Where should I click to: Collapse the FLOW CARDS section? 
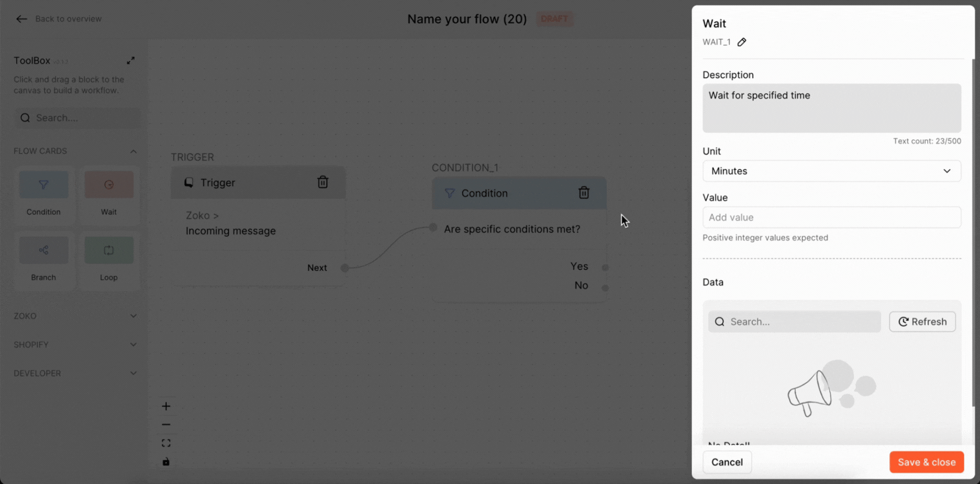pyautogui.click(x=133, y=151)
